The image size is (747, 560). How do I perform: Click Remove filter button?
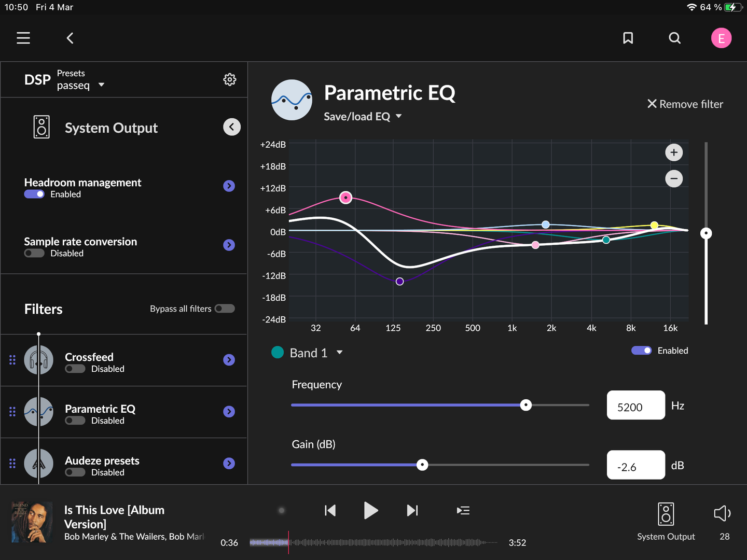pyautogui.click(x=685, y=104)
